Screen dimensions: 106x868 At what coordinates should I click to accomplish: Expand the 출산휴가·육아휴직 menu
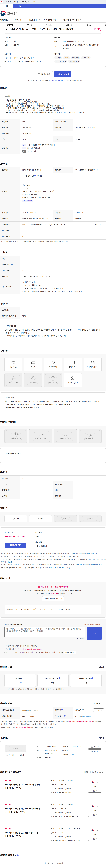(73, 20)
